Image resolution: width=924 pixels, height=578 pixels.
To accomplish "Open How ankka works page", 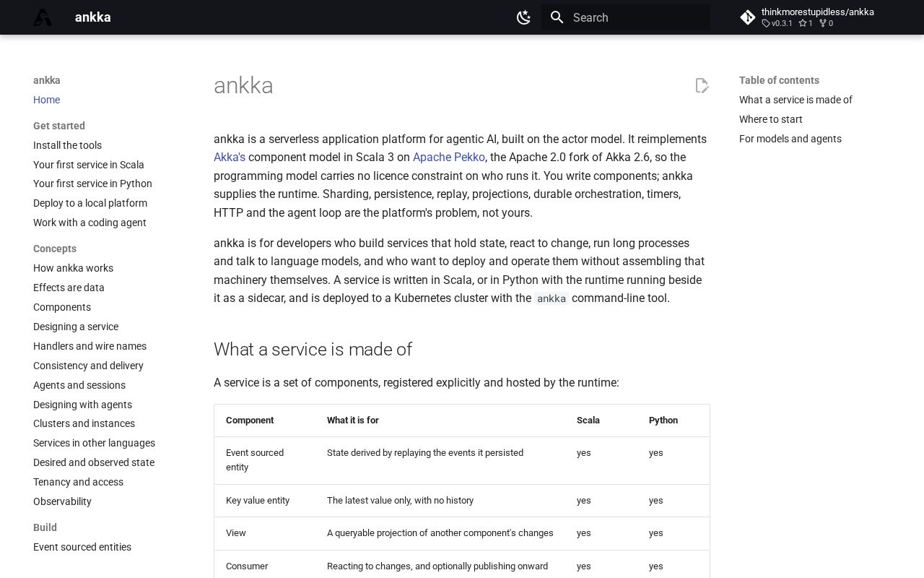I will 73,268.
